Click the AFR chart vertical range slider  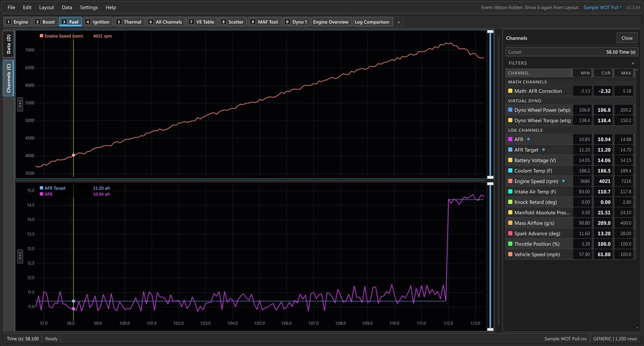coord(490,256)
